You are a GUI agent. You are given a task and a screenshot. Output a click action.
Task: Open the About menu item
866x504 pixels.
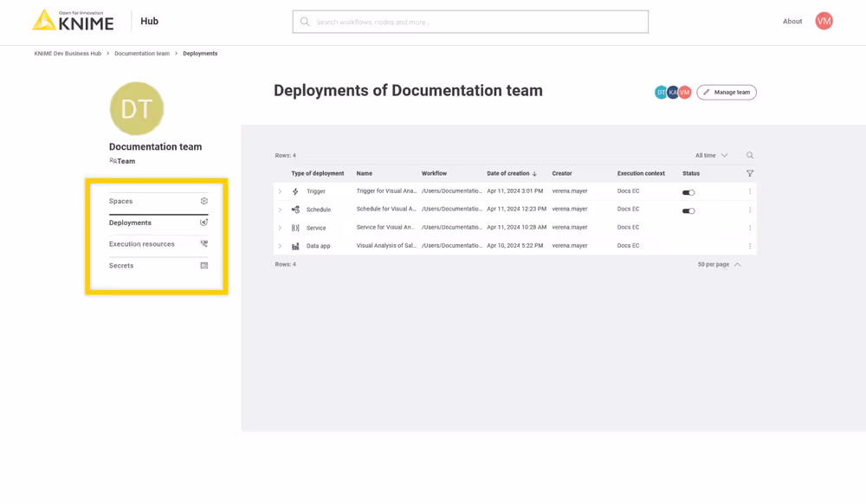point(792,21)
